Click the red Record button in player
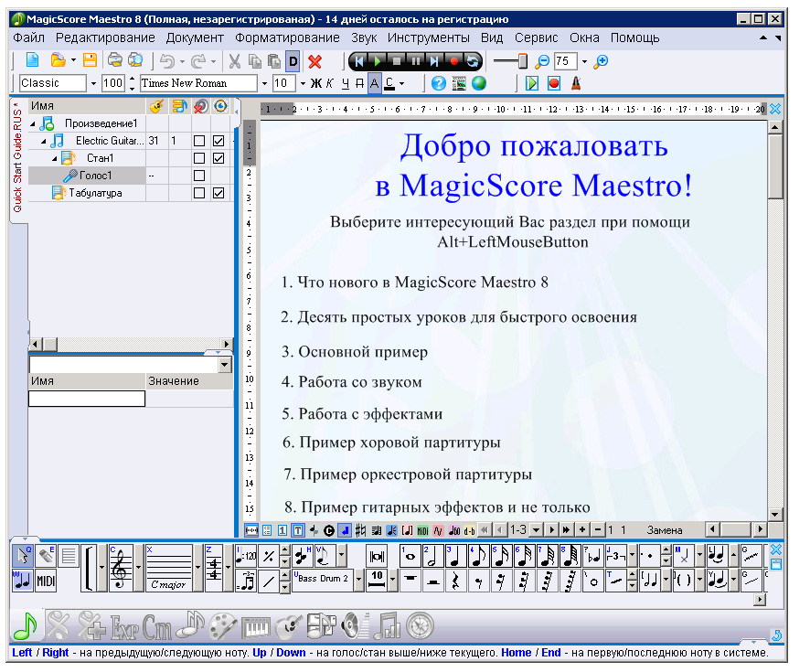The height and width of the screenshot is (672, 810). point(454,61)
